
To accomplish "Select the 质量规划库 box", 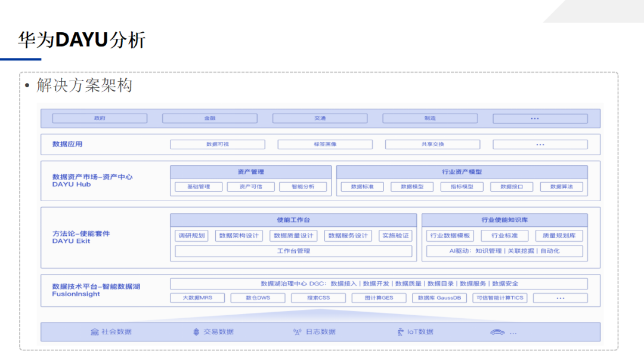I will [559, 236].
